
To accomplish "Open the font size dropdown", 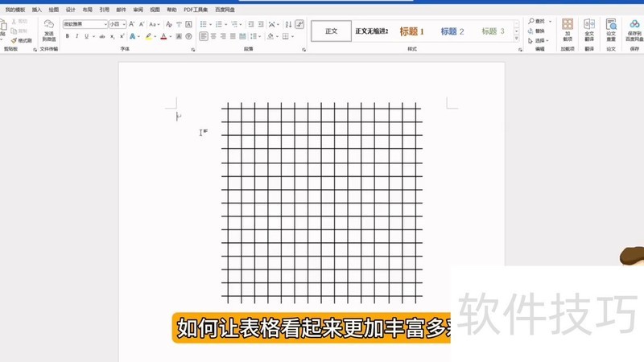I will (x=124, y=24).
